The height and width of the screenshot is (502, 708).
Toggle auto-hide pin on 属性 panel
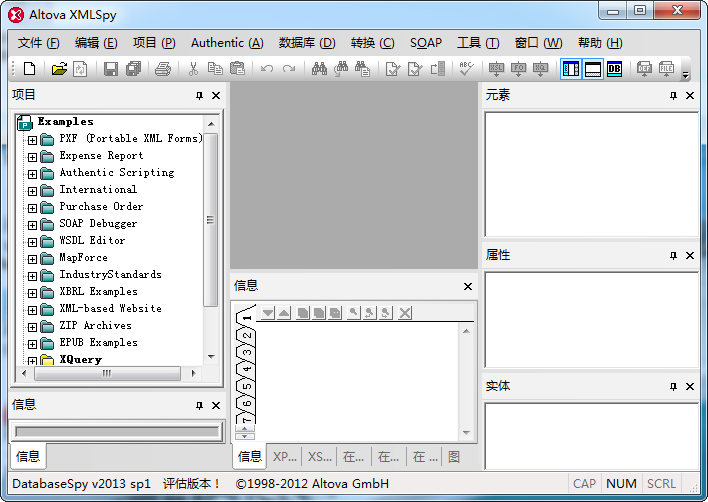coord(673,256)
